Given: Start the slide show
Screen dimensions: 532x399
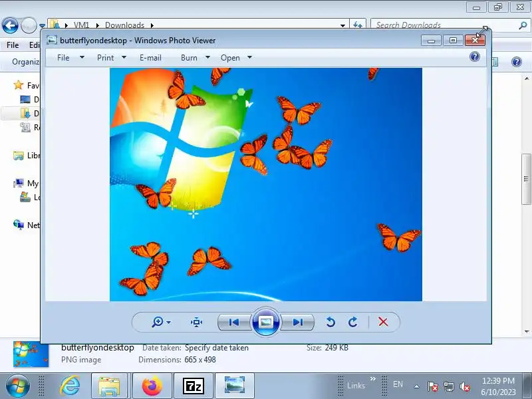Looking at the screenshot, I should click(x=265, y=322).
